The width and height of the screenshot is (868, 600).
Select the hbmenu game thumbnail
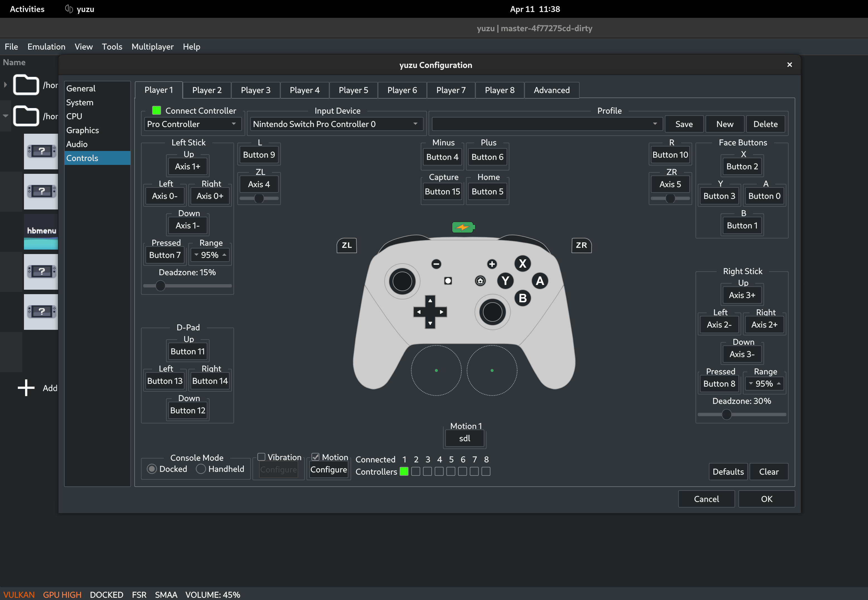pyautogui.click(x=41, y=231)
